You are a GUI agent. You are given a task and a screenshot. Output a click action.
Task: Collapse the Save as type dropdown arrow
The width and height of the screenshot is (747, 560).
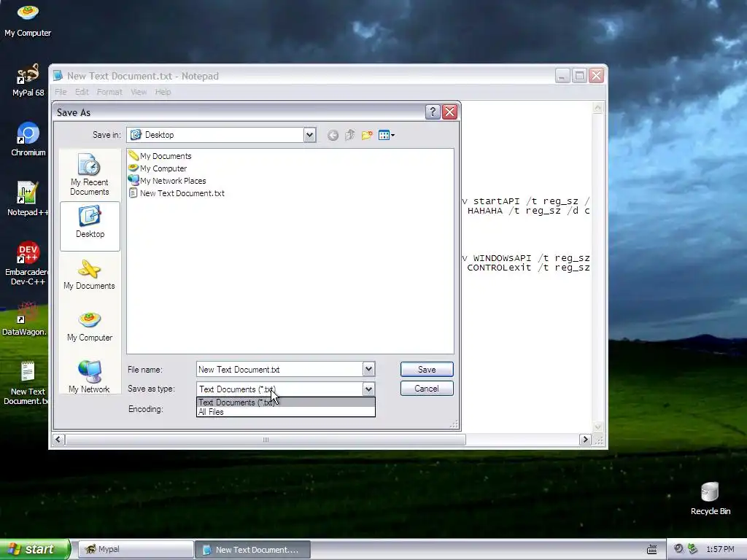tap(368, 389)
